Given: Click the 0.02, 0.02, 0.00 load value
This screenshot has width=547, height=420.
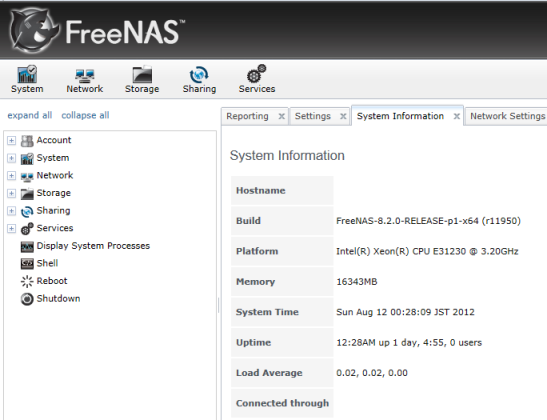Looking at the screenshot, I should tap(372, 373).
